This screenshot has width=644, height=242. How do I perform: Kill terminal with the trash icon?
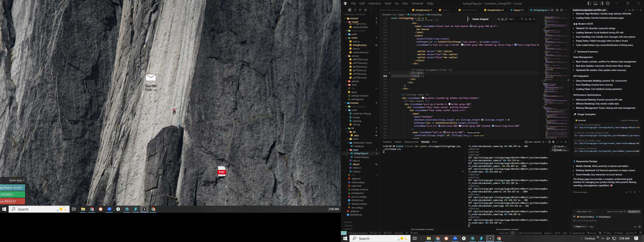coord(553,142)
